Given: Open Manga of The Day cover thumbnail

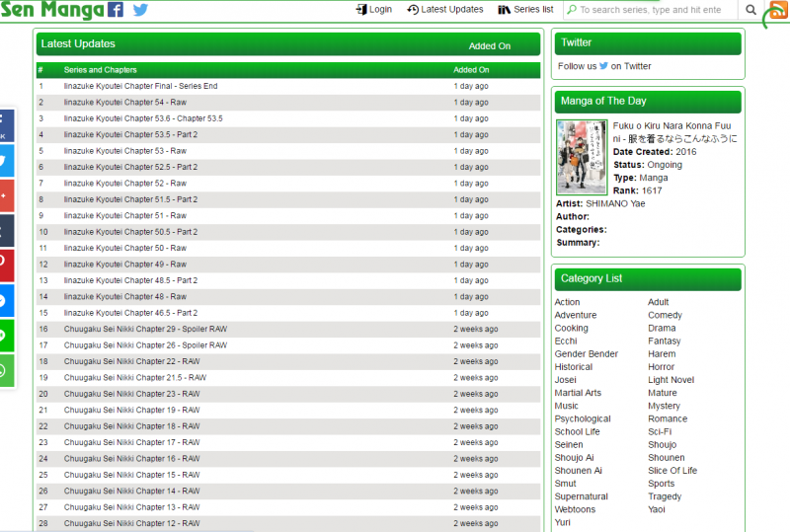Looking at the screenshot, I should point(582,157).
